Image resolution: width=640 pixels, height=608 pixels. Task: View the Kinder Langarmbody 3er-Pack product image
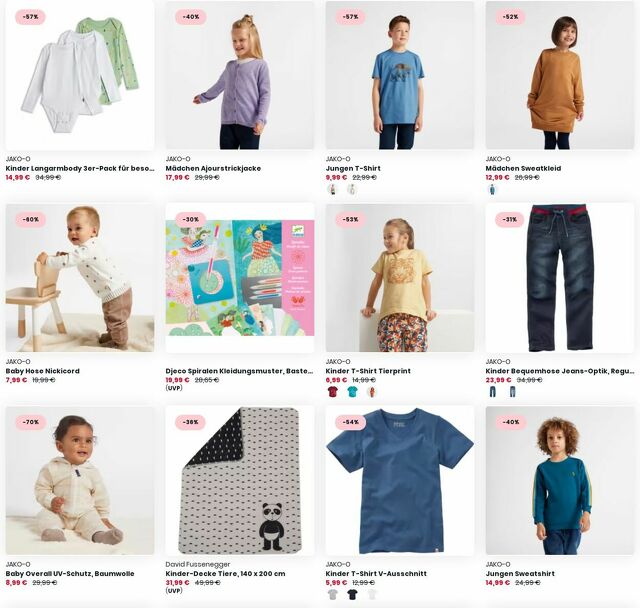pos(80,75)
